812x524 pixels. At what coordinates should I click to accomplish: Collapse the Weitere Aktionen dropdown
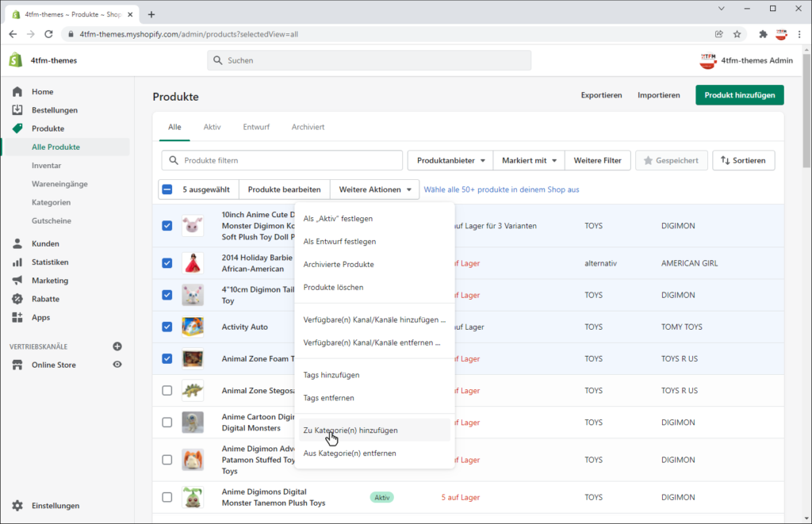(x=374, y=189)
